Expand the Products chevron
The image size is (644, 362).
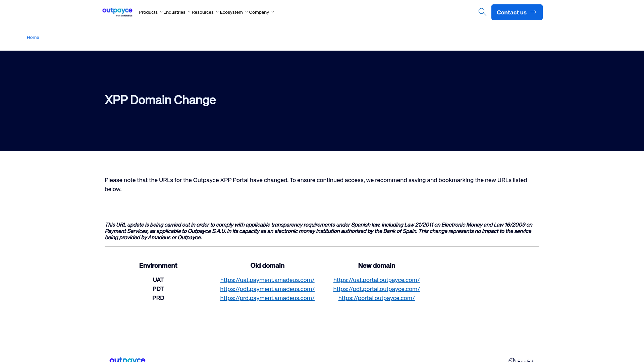pyautogui.click(x=161, y=12)
